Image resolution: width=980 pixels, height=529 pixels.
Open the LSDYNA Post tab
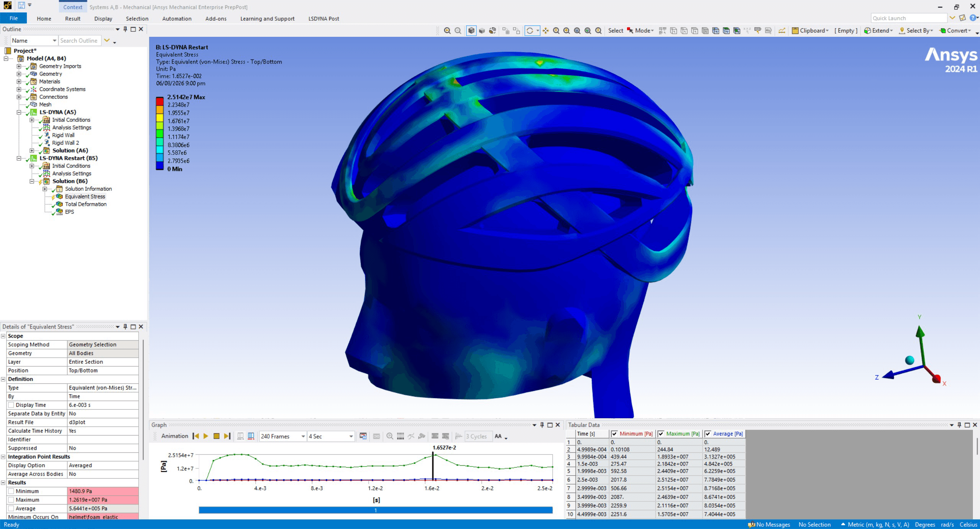[x=323, y=18]
